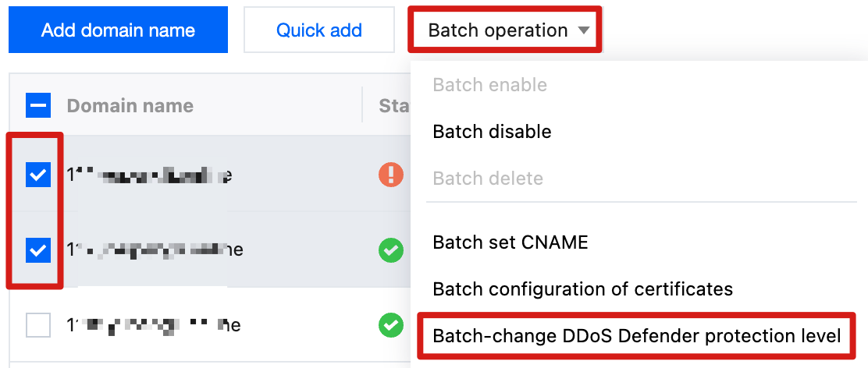Screen dimensions: 868x368
Task: Click the Domain name column header
Action: (130, 105)
